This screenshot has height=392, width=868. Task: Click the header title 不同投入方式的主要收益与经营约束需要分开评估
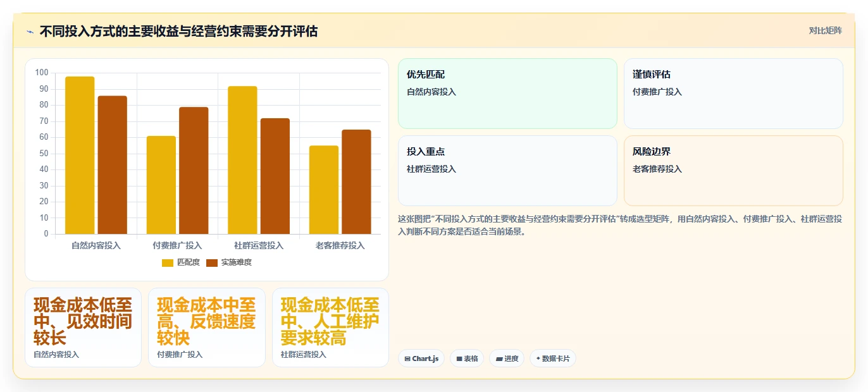[x=178, y=31]
